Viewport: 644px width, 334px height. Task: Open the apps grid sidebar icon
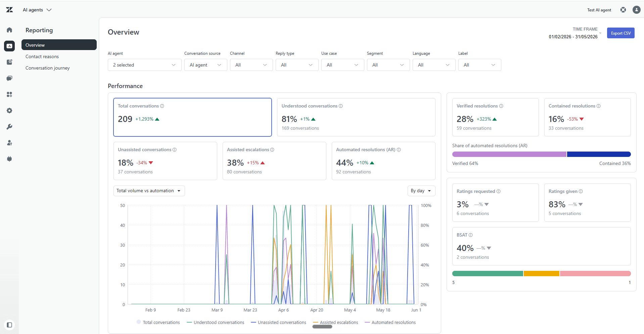[x=9, y=94]
